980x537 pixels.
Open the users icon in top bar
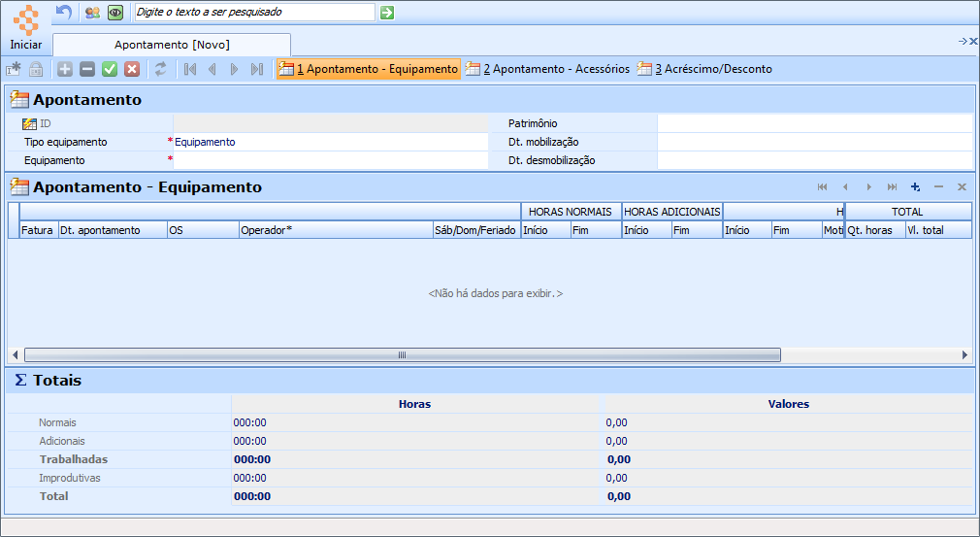(x=92, y=13)
